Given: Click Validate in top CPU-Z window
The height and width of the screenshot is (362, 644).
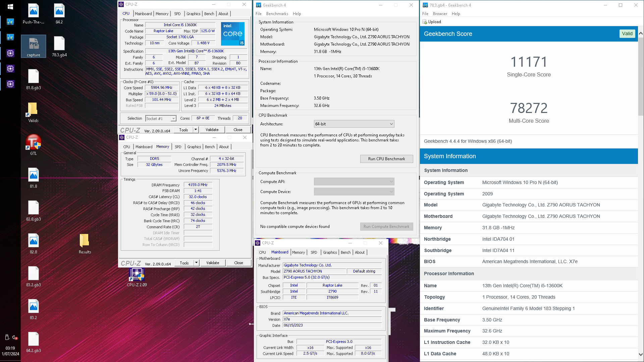Looking at the screenshot, I should click(212, 130).
